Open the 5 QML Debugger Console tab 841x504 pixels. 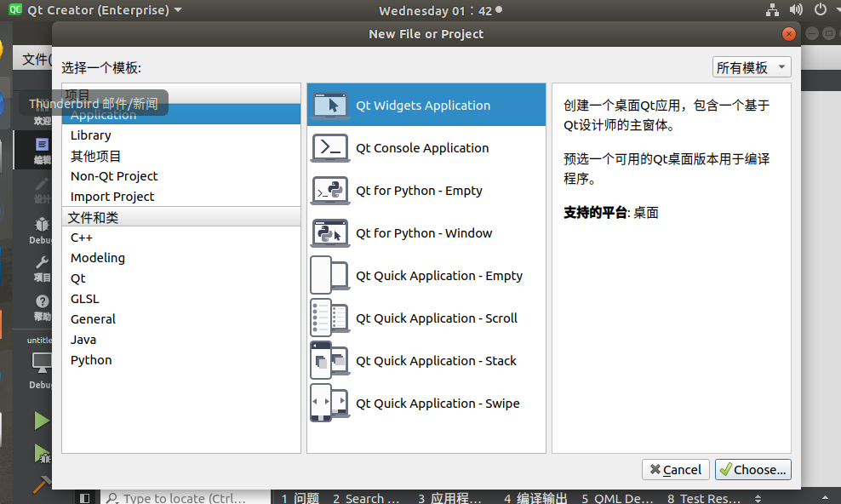[x=617, y=499]
